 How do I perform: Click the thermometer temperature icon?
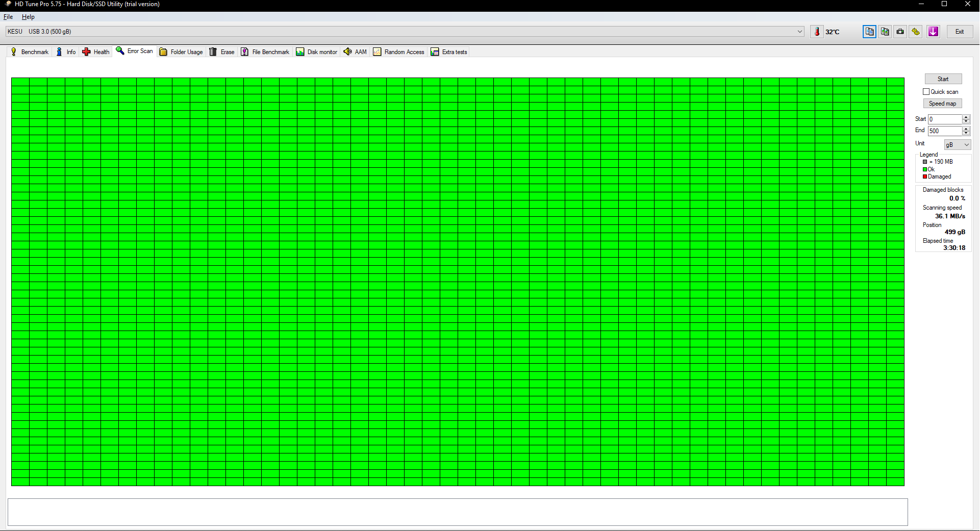tap(817, 32)
